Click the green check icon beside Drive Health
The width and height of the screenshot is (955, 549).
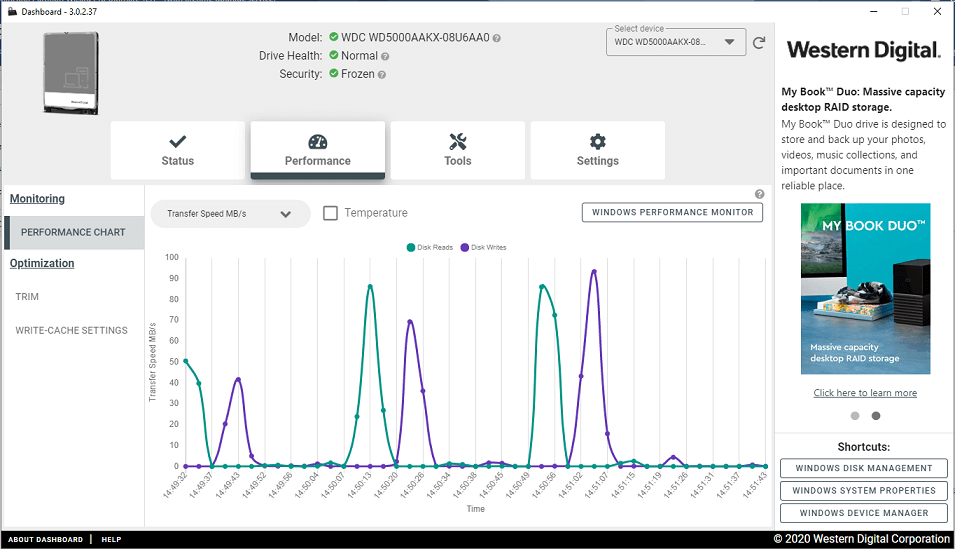click(x=334, y=55)
